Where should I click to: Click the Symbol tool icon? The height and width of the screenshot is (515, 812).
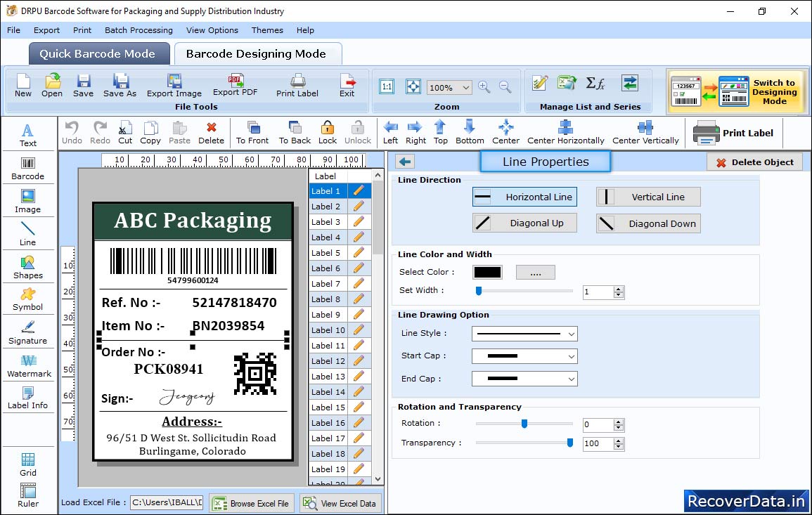click(28, 299)
